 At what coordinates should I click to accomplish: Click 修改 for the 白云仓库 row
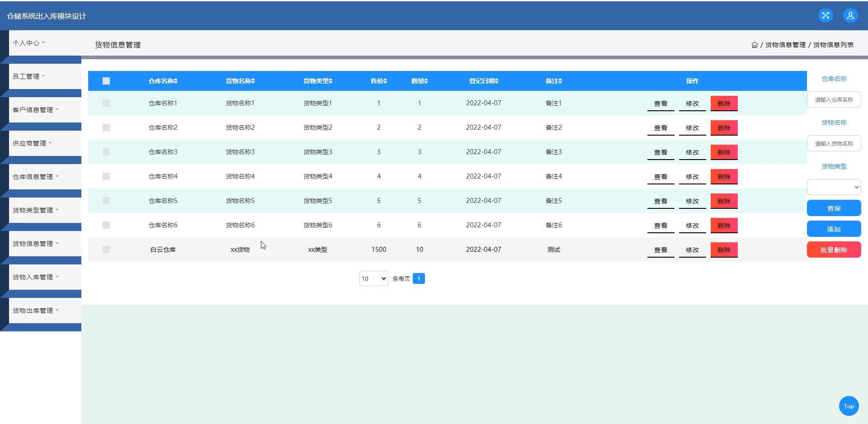(x=692, y=250)
